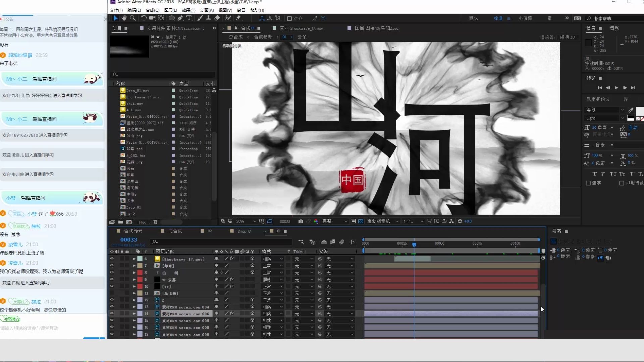The height and width of the screenshot is (362, 644).
Task: Switch to the Drop_01 timeline tab
Action: 244,231
